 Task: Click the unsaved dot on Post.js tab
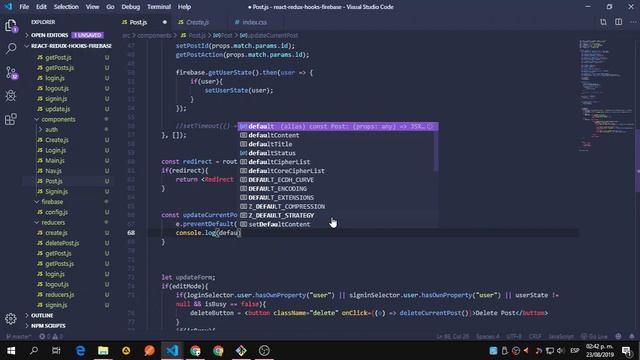click(164, 22)
